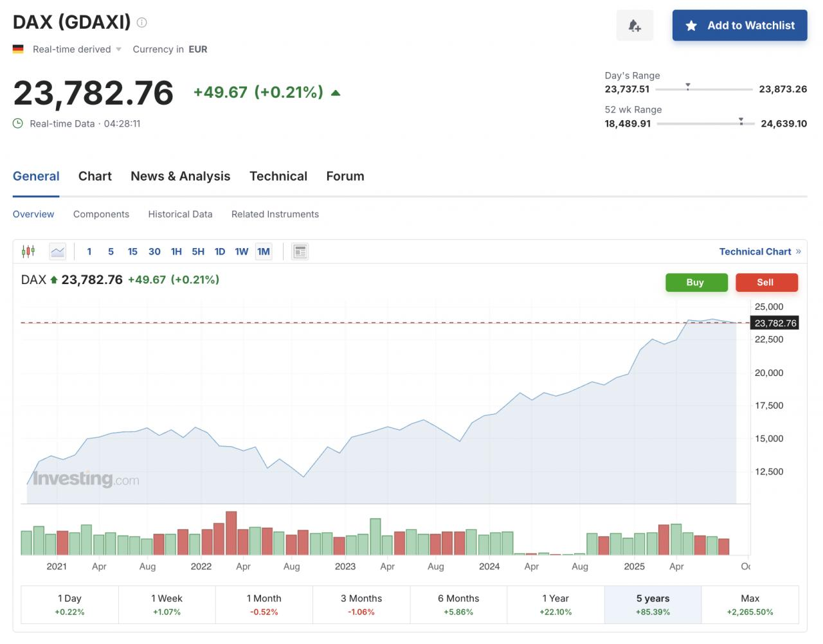Click the star icon on Add to Watchlist

tap(691, 26)
